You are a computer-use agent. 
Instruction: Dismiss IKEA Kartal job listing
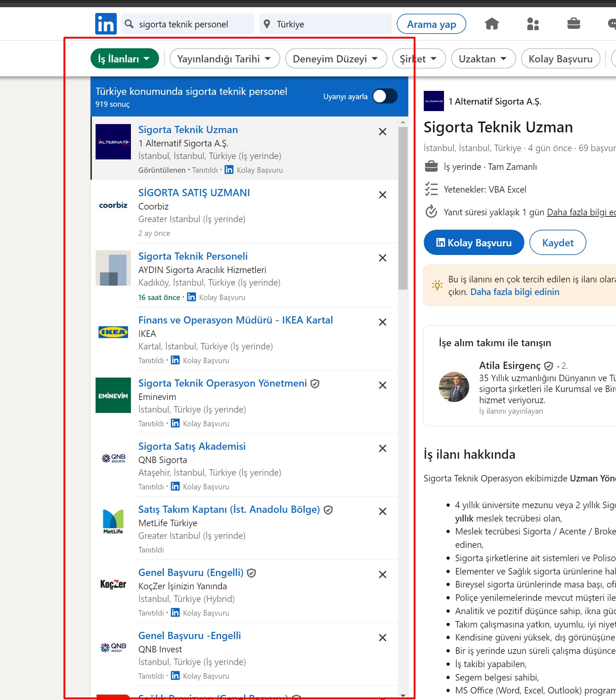click(383, 322)
